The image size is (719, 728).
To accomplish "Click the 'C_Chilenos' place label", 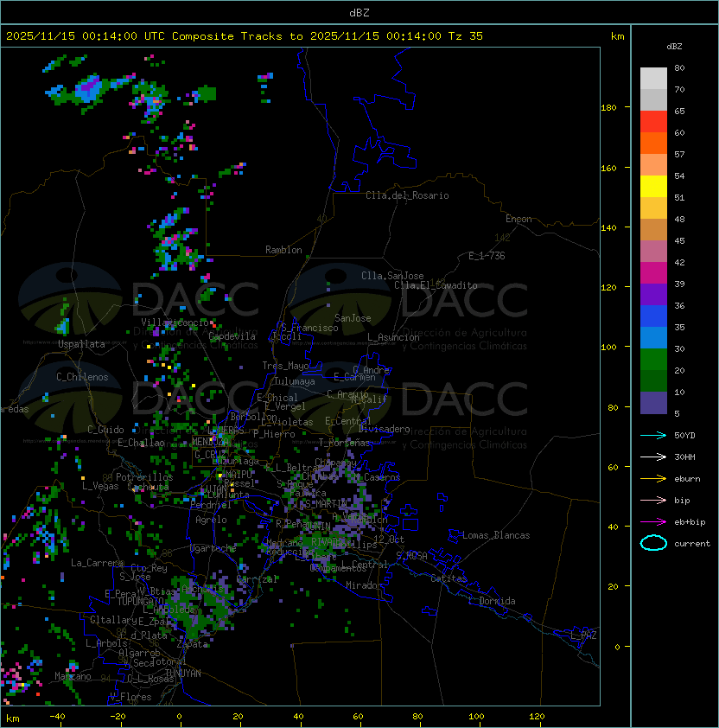I will 82,377.
